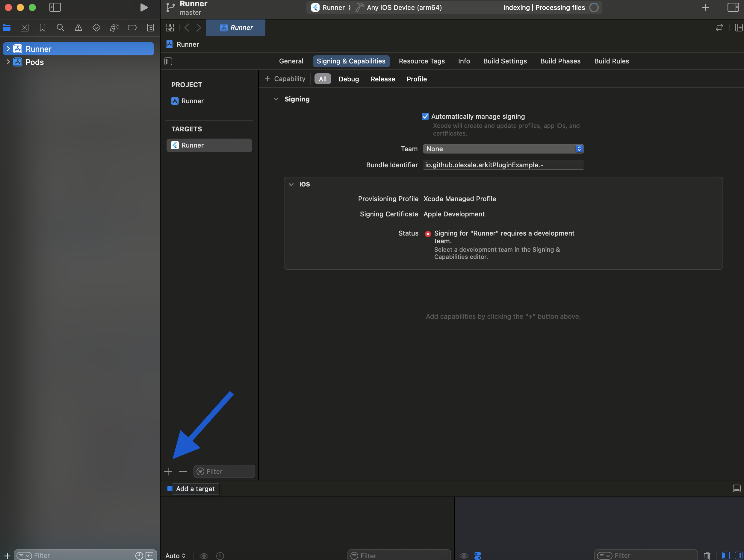Open the Breakpoint navigator icon
The width and height of the screenshot is (744, 560).
coord(132,28)
